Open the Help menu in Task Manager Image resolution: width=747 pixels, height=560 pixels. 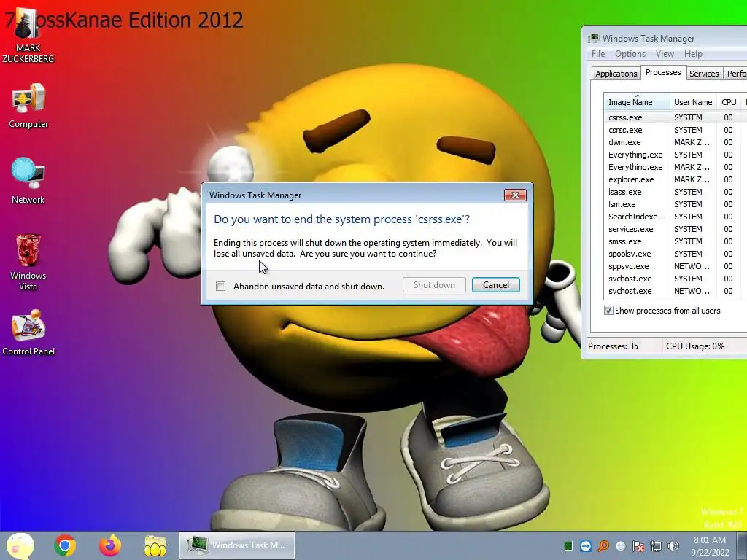[x=693, y=54]
